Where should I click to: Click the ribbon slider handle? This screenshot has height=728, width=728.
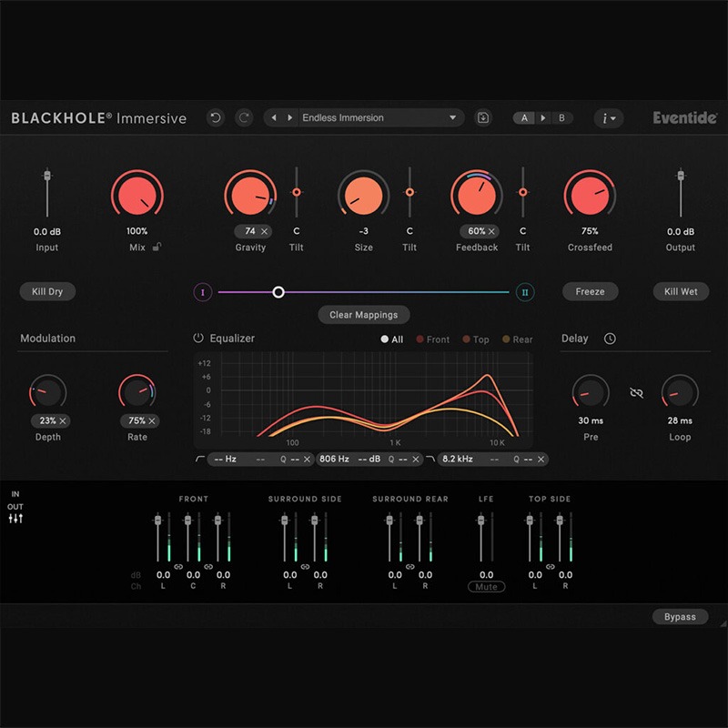278,292
